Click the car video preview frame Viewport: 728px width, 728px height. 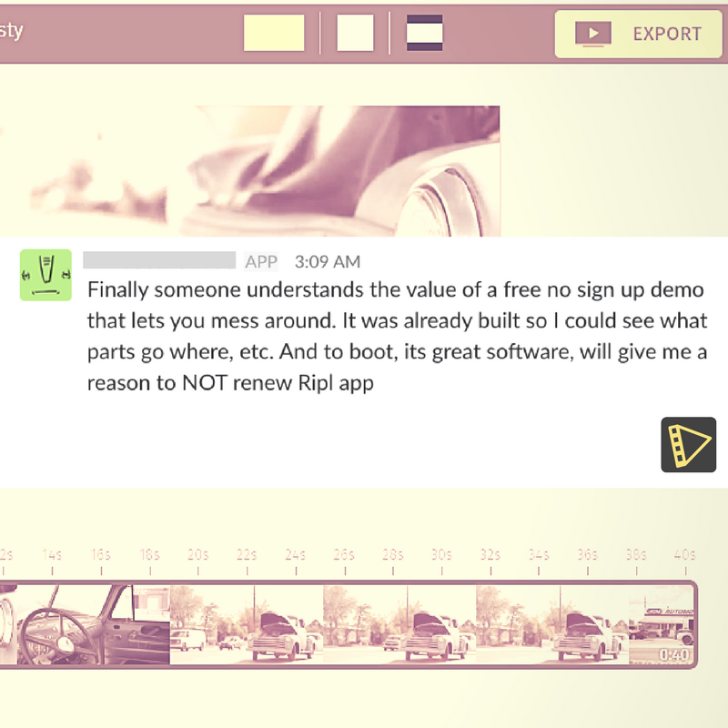(249, 171)
